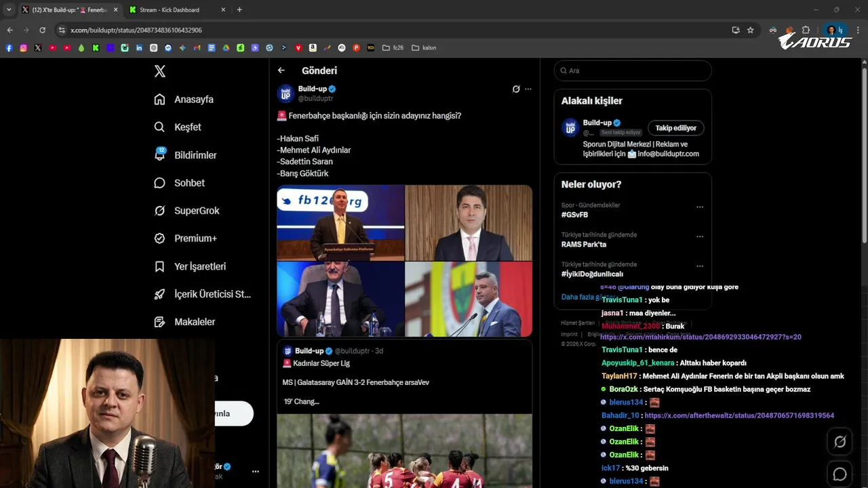
Task: Open the fb120 podium speaker photo
Action: 340,223
